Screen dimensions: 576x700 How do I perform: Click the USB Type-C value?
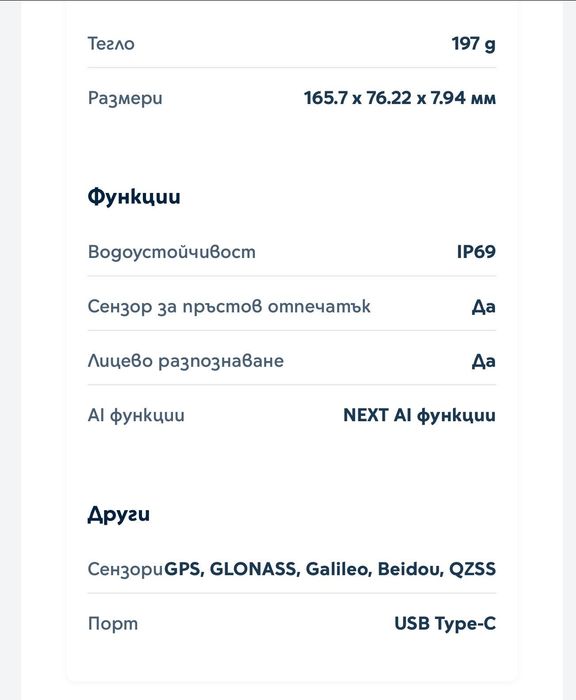pos(445,624)
